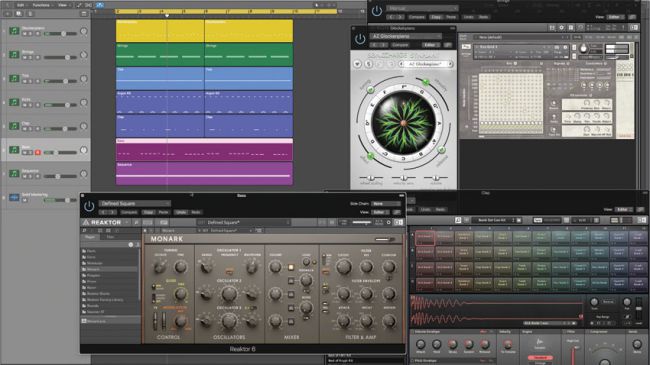Open the View Editor dropdown in Bass window
The image size is (650, 365).
(381, 212)
